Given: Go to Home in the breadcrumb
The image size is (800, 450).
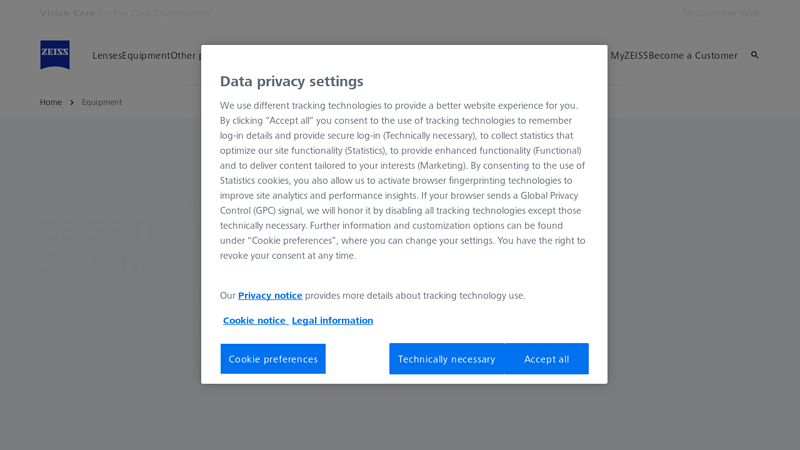Looking at the screenshot, I should 51,102.
